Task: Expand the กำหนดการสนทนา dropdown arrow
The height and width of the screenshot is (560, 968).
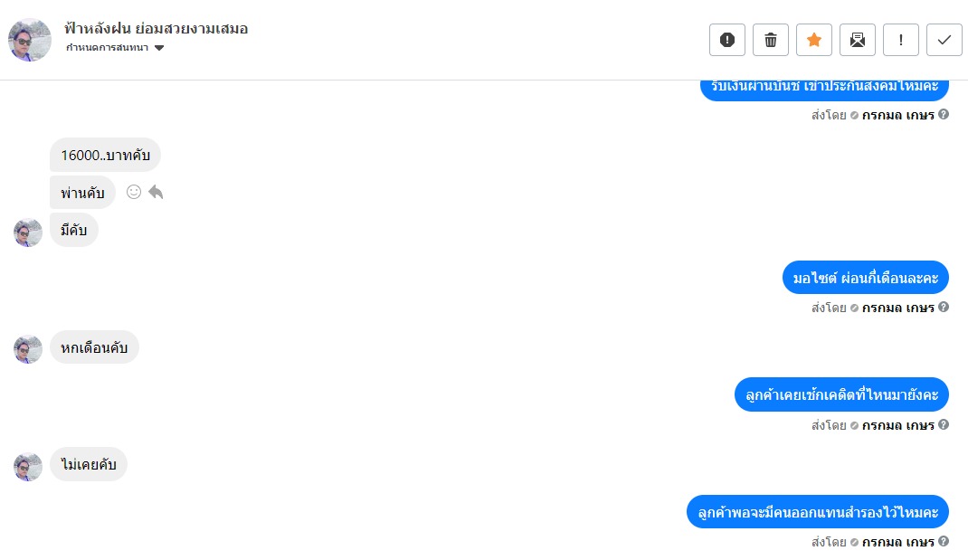Action: point(159,48)
